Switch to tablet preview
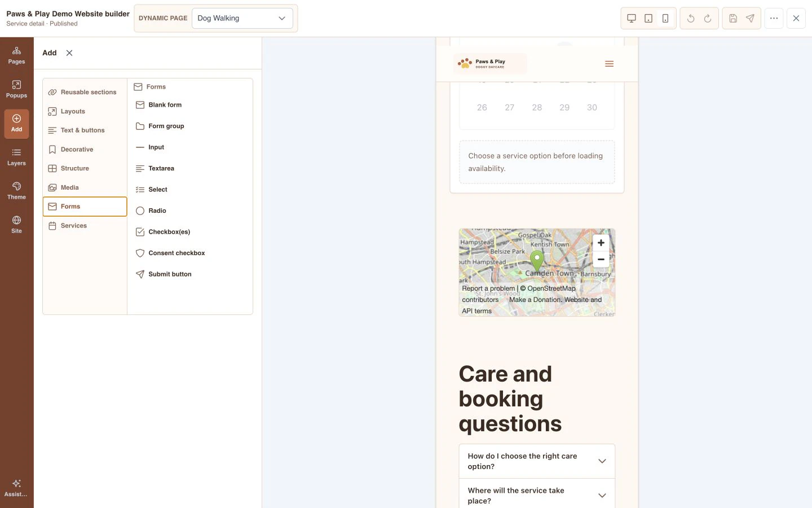The image size is (812, 508). coord(648,19)
